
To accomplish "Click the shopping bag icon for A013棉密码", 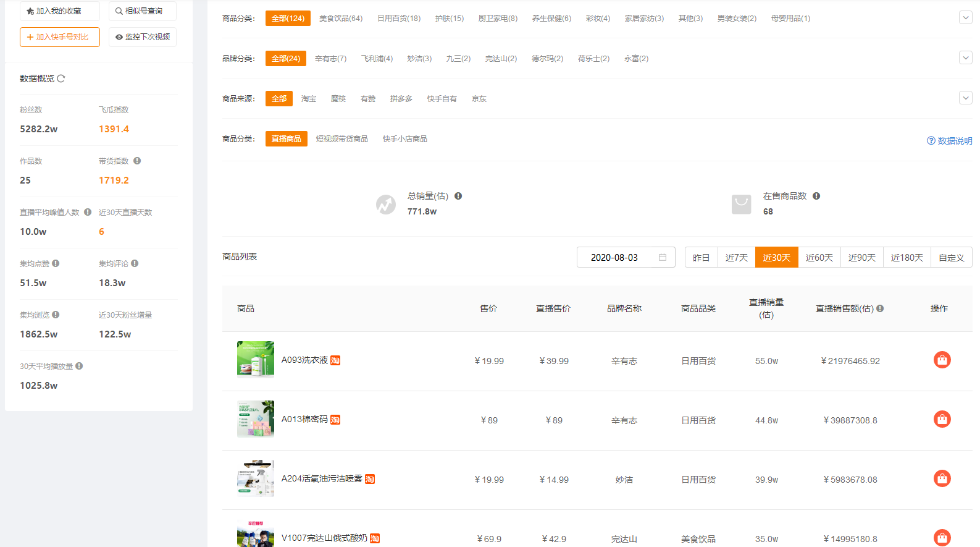I will coord(942,419).
